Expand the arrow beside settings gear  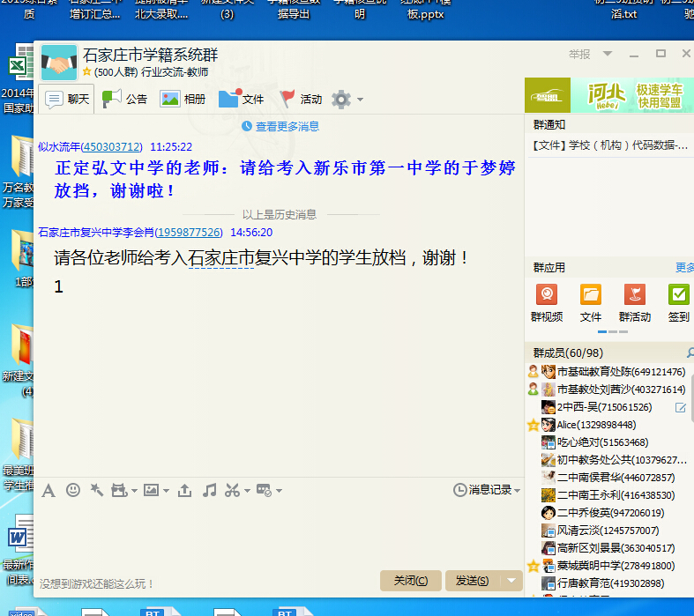[x=361, y=100]
